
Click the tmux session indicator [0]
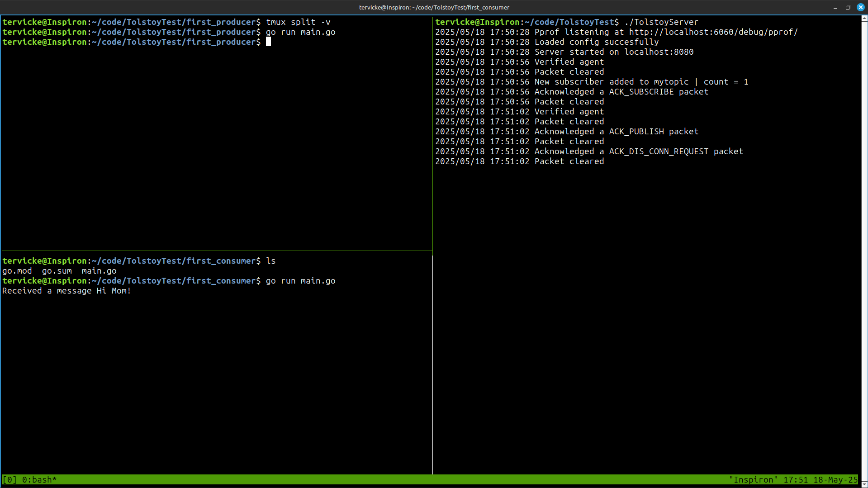[x=9, y=479]
